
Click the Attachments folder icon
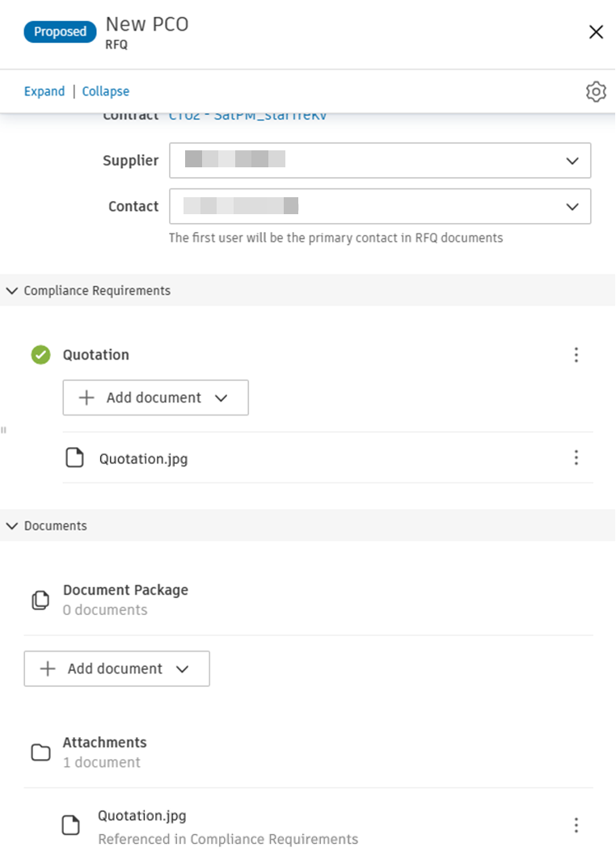(40, 752)
